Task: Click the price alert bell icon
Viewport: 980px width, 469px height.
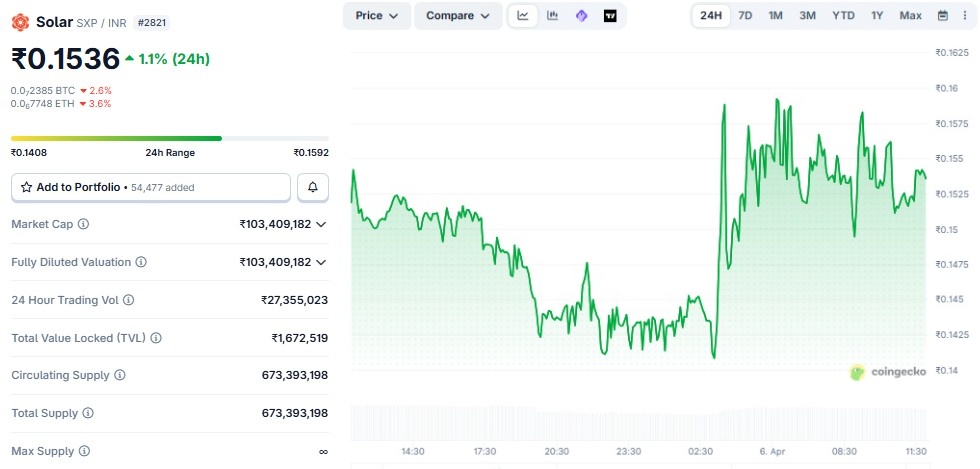Action: point(313,187)
